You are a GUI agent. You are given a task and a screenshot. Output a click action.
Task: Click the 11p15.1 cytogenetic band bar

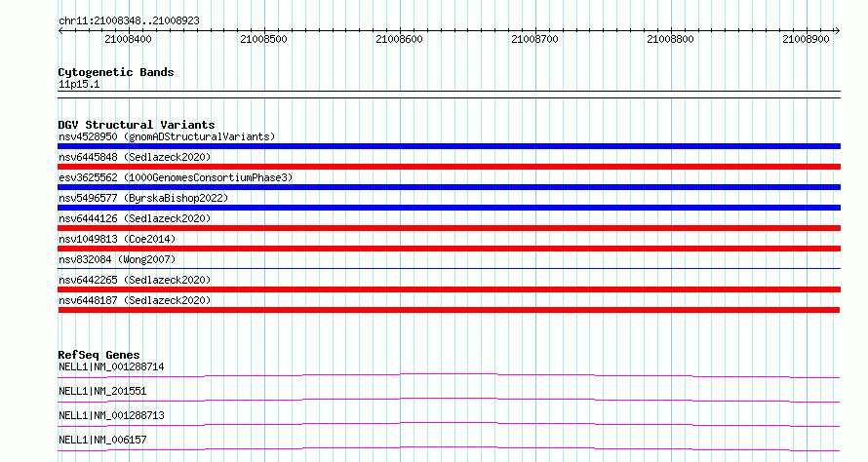pos(449,95)
